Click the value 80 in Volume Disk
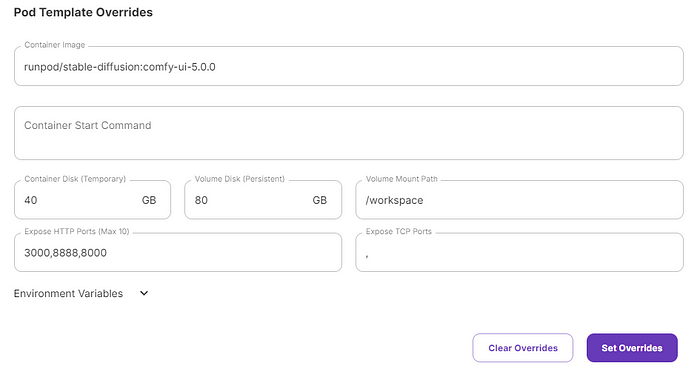Viewport: 700px width, 375px height. pos(201,200)
